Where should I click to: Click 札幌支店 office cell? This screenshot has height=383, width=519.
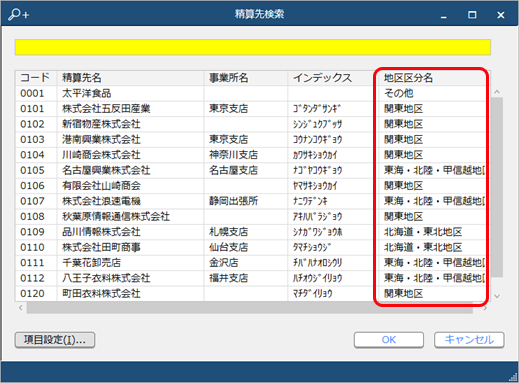tap(246, 232)
